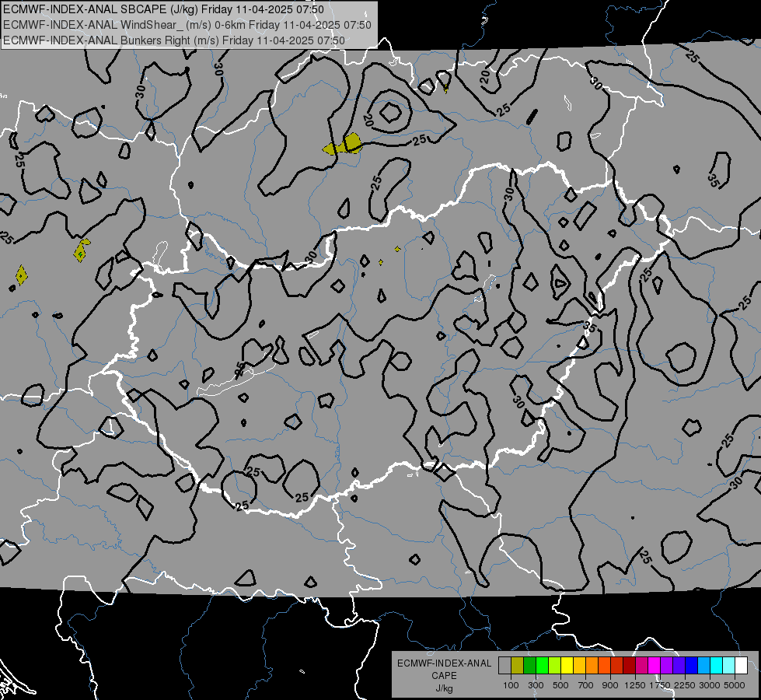The image size is (761, 700).
Task: Select legend value 700
Action: tap(585, 685)
